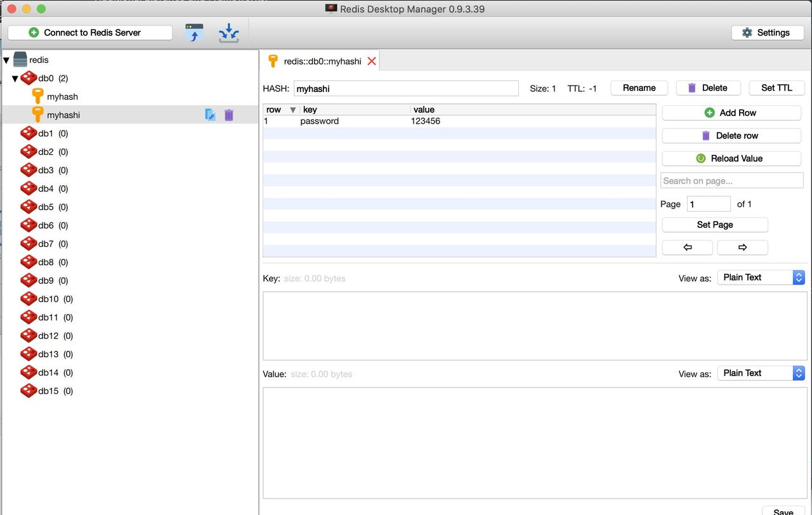Open the Value 'View as' dropdown

(761, 374)
